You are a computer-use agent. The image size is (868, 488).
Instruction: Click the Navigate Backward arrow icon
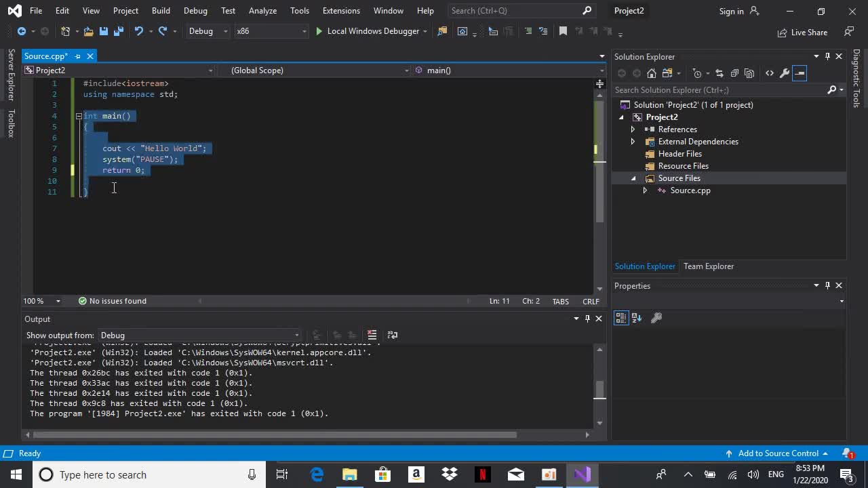pyautogui.click(x=21, y=31)
